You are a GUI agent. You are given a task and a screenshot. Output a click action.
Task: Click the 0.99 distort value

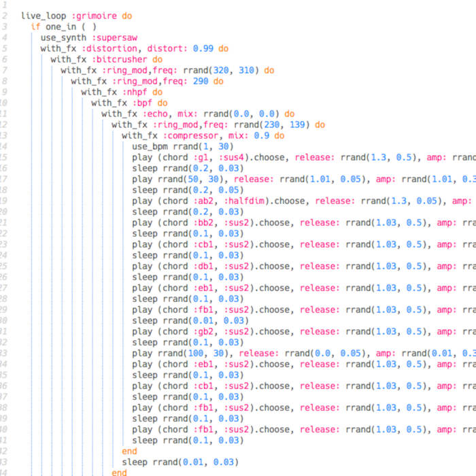(203, 48)
